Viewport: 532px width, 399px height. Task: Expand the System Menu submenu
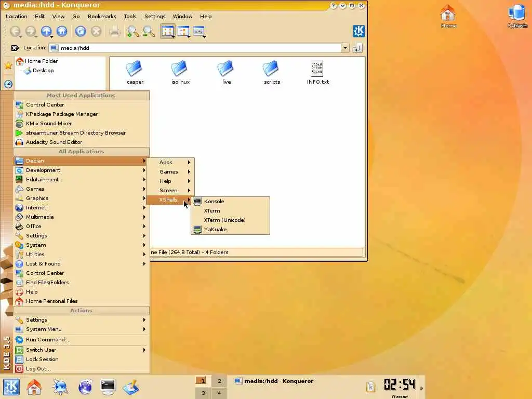[81, 329]
